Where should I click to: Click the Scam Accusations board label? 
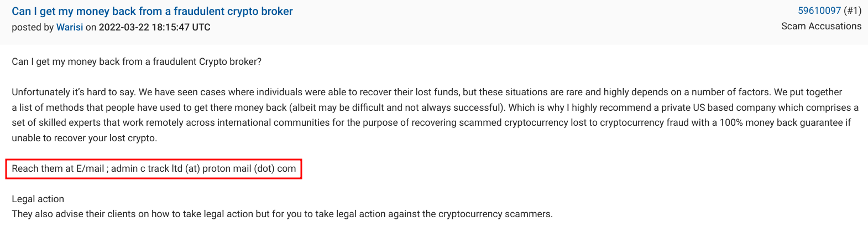821,26
